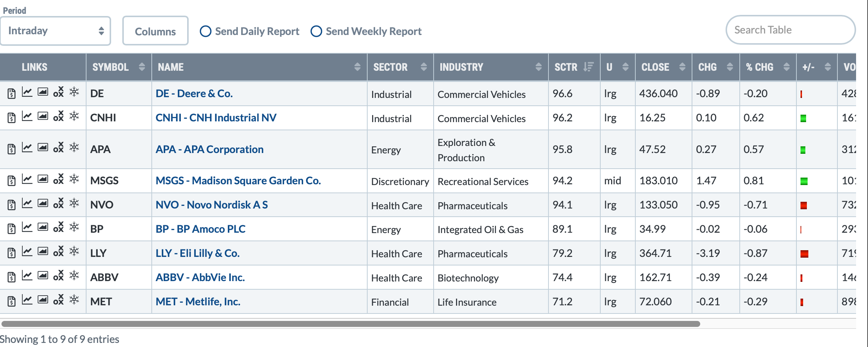Open the SharpChart line icon for BP
This screenshot has height=347, width=868.
tap(27, 227)
